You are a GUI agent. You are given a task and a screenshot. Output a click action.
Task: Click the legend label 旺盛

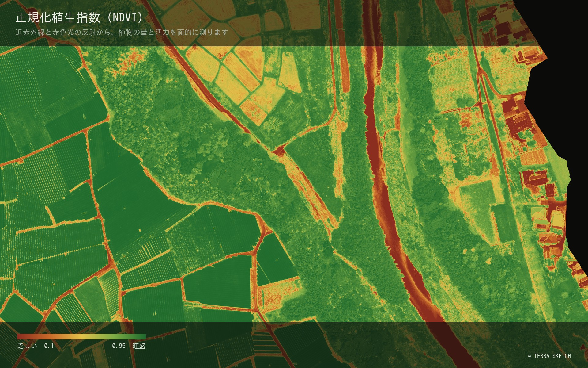click(139, 346)
